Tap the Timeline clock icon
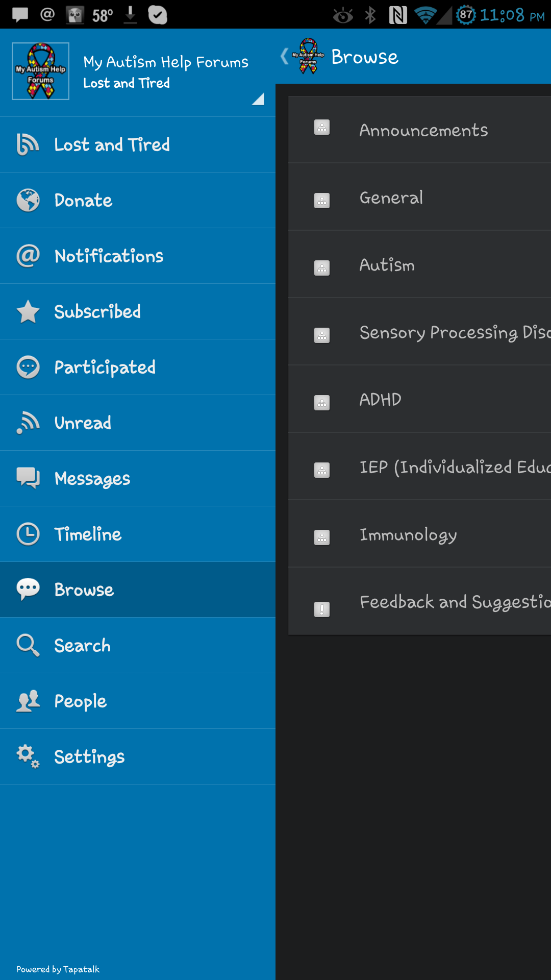Image resolution: width=551 pixels, height=980 pixels. pos(28,534)
